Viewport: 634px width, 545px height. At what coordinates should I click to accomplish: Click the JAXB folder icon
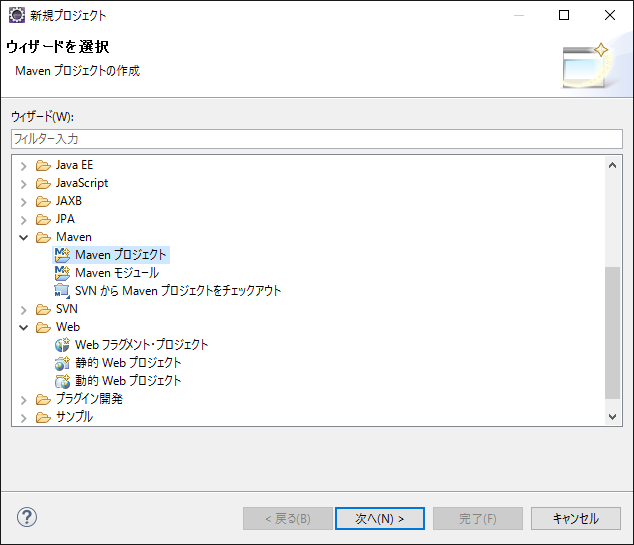(x=43, y=201)
